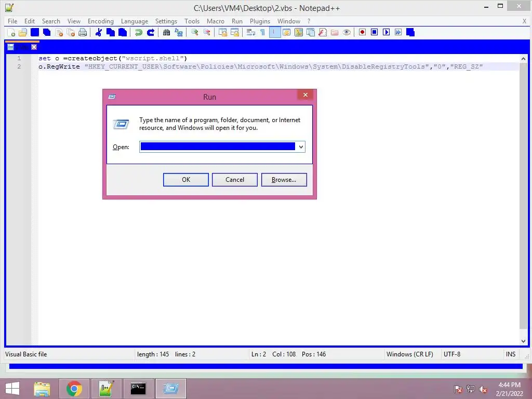The height and width of the screenshot is (399, 532).
Task: Toggle synchronized horizontal scrolling
Action: pos(234,32)
